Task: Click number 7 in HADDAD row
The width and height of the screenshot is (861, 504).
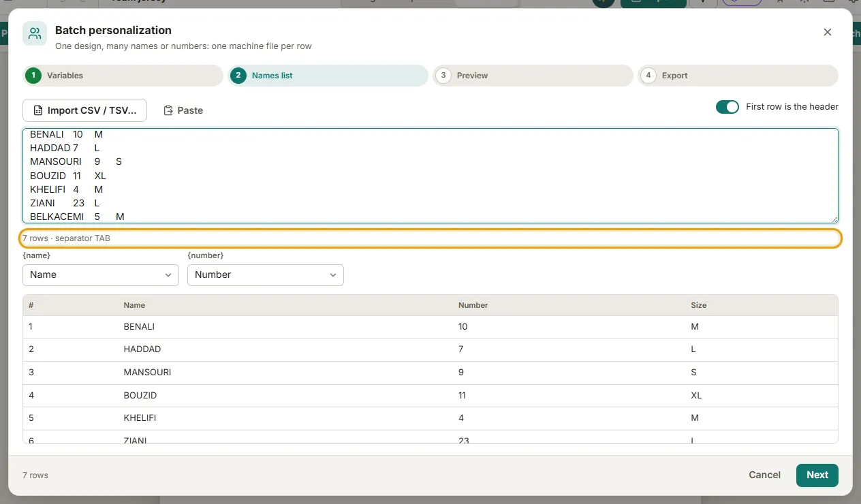Action: coord(461,349)
